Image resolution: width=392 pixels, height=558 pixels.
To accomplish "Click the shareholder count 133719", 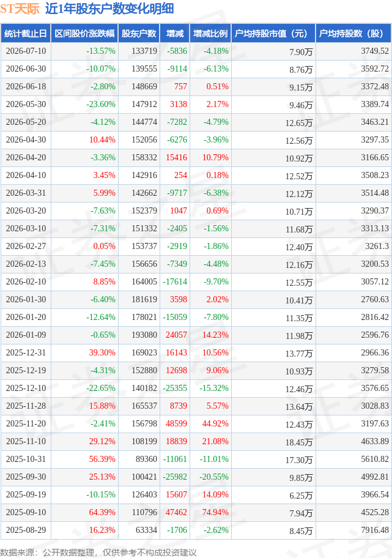I will tap(144, 51).
